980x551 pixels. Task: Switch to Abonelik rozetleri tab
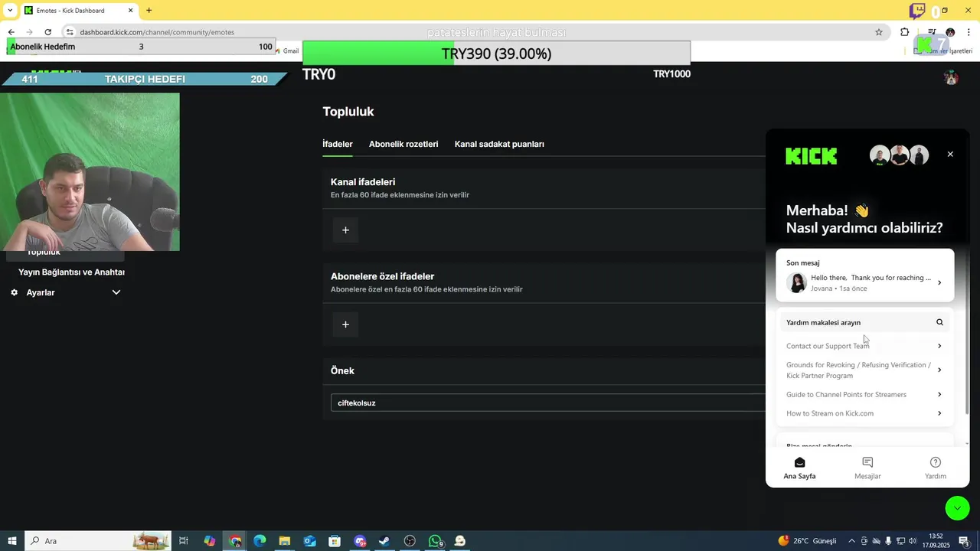403,144
